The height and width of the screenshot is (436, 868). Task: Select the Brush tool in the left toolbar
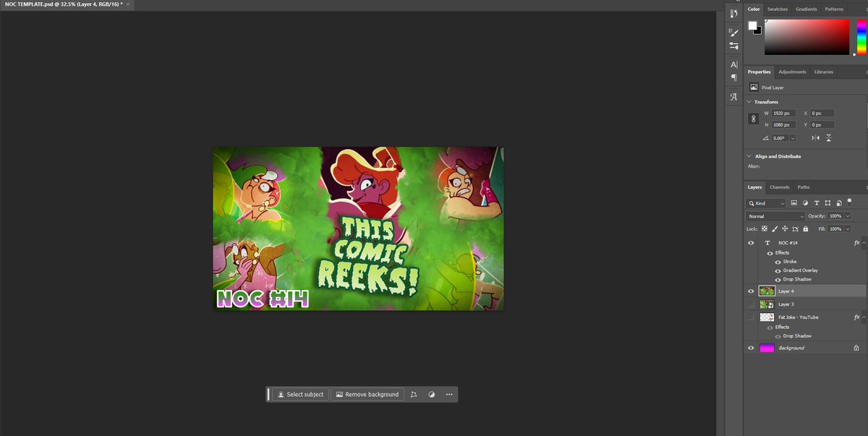[734, 31]
